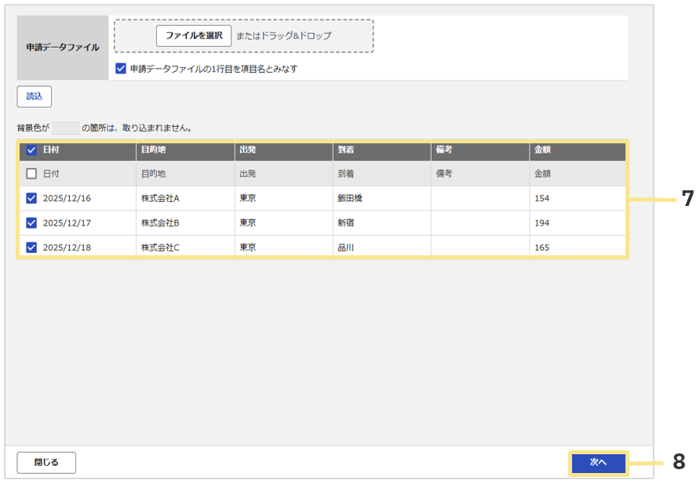Click the 備考 column header
Screen dimensions: 700x484
coord(480,150)
